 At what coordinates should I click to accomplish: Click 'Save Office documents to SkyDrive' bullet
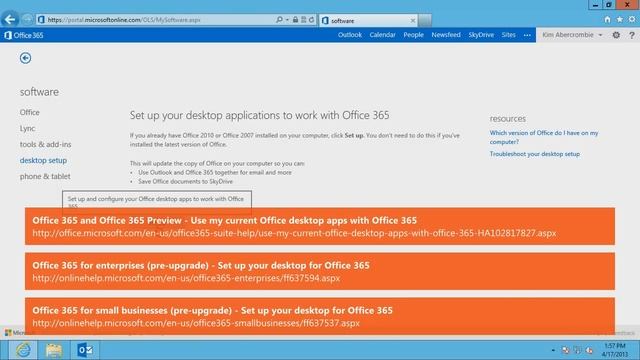tap(185, 181)
